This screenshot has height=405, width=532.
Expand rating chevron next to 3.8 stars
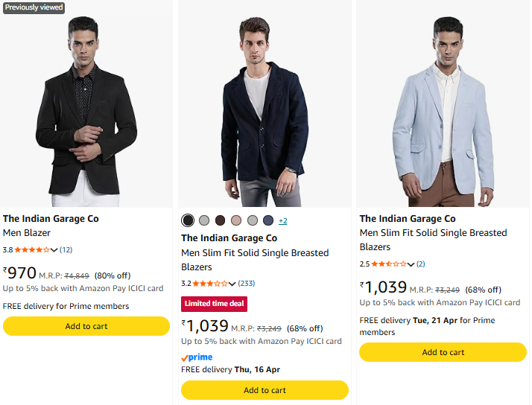click(x=54, y=250)
